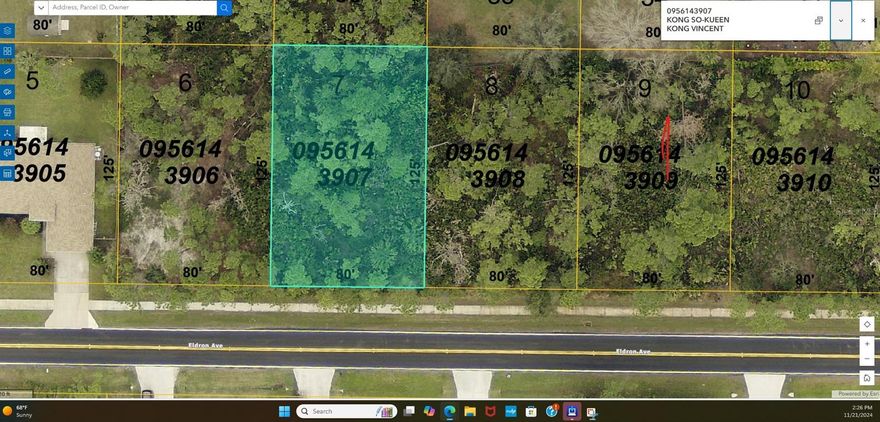Open the map layers list tool
Screen dimensions: 880x422
pos(7,31)
